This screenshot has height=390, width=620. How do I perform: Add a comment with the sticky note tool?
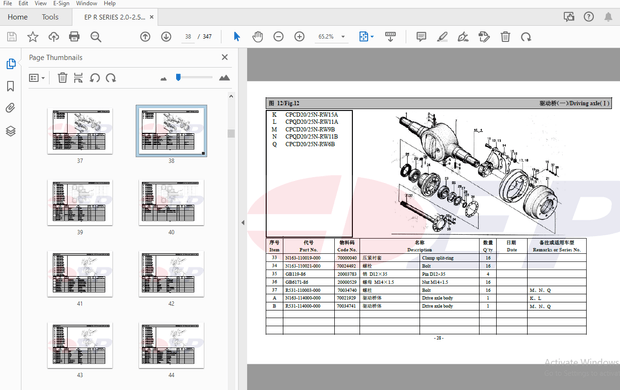point(421,37)
